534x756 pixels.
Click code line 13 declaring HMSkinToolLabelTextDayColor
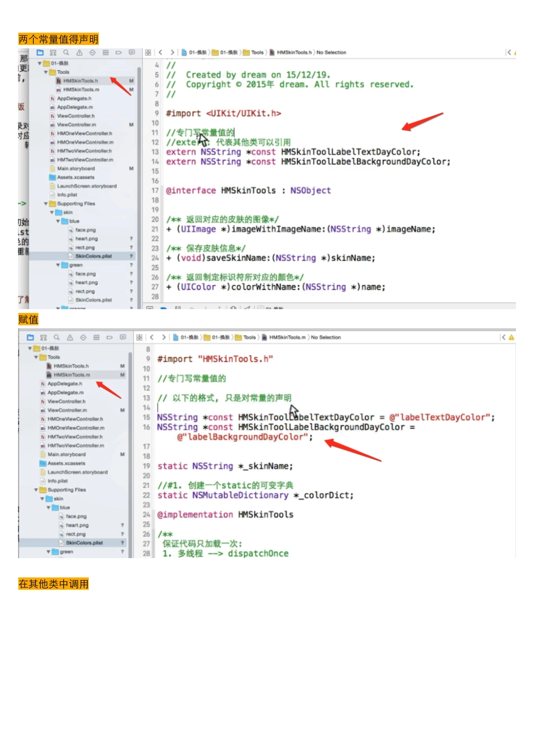point(292,152)
